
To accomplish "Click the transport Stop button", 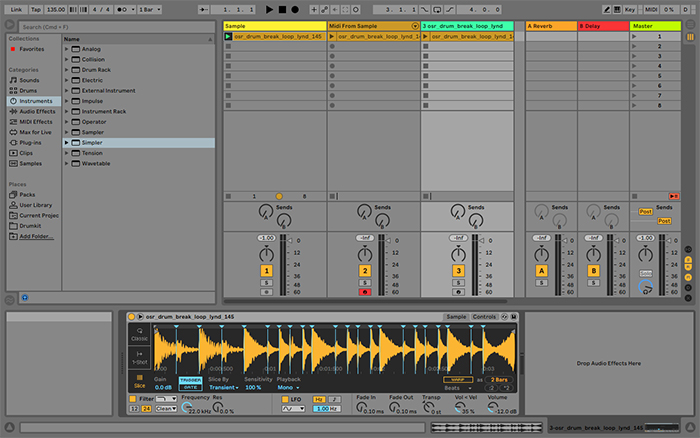I will [282, 9].
